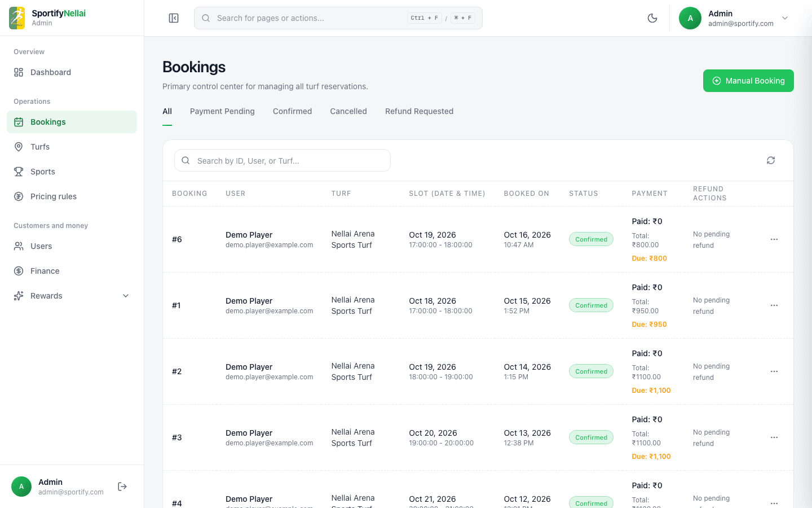Screen dimensions: 812x508
Task: Click Confirmed status badge for booking #2
Action: coord(591,371)
